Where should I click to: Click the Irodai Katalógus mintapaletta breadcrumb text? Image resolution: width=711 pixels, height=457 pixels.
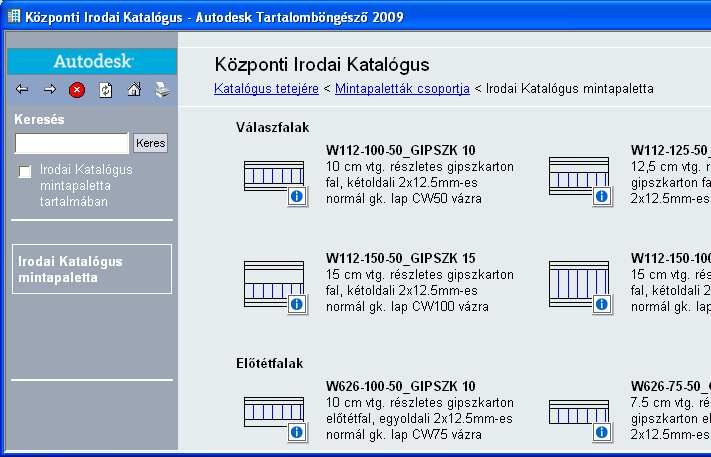[570, 88]
